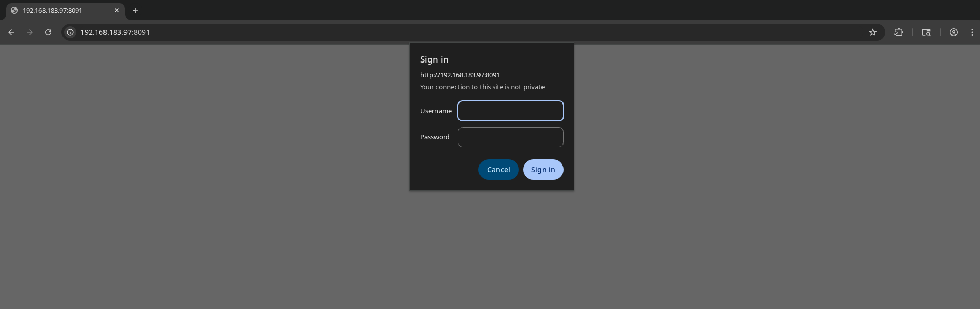Close the 192.168.183.97:8091 tab
The height and width of the screenshot is (309, 980).
[x=117, y=10]
